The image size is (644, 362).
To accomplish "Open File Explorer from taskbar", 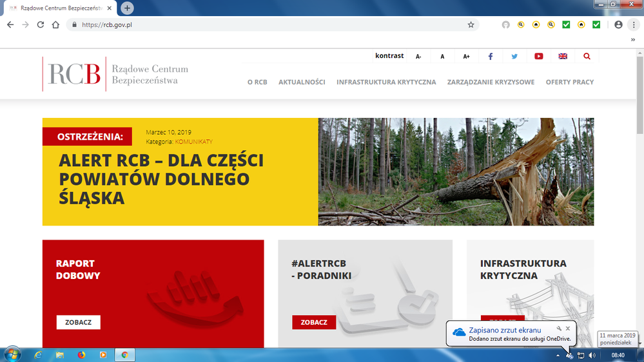I will (x=59, y=355).
